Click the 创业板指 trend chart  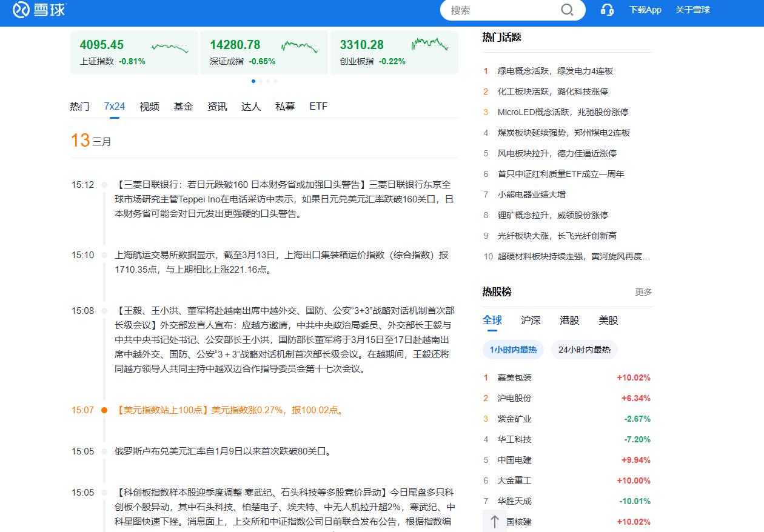(430, 47)
